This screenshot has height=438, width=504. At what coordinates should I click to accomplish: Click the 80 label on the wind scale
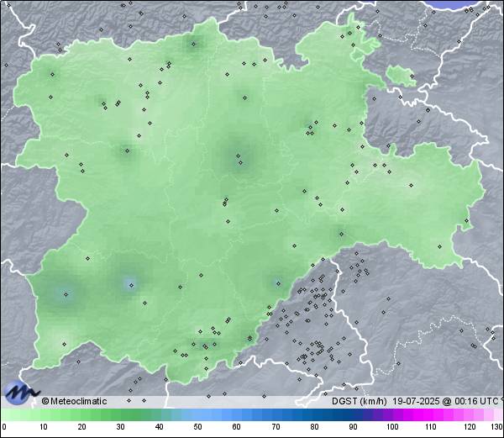315,427
